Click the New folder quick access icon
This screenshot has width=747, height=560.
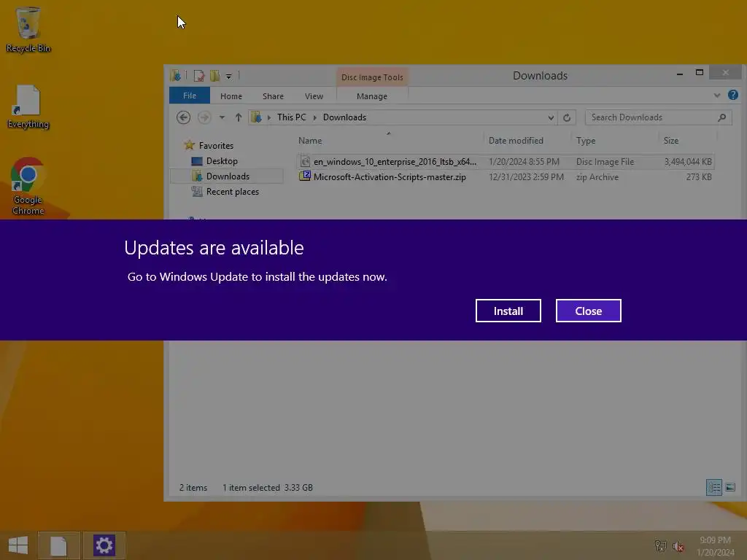click(x=215, y=76)
